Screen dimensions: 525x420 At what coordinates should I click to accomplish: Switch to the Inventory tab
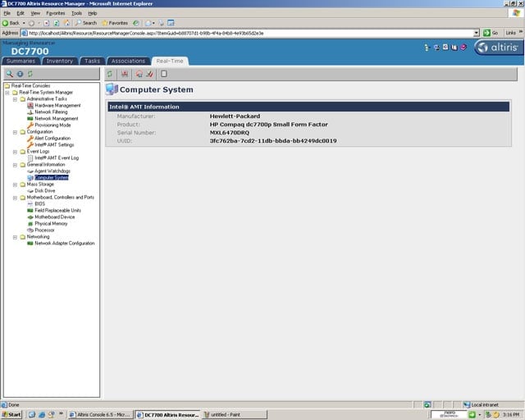[x=60, y=61]
